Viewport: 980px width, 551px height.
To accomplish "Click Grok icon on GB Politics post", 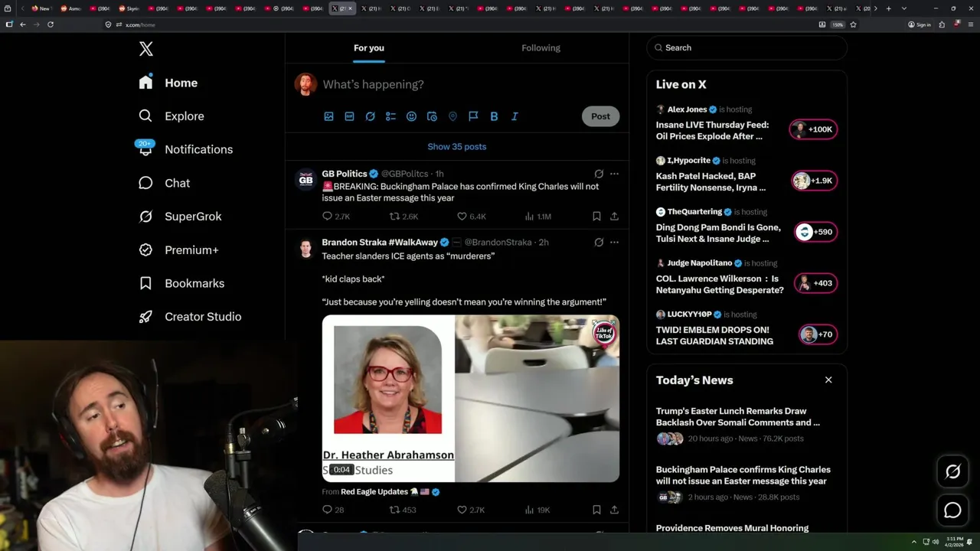I will pyautogui.click(x=599, y=174).
